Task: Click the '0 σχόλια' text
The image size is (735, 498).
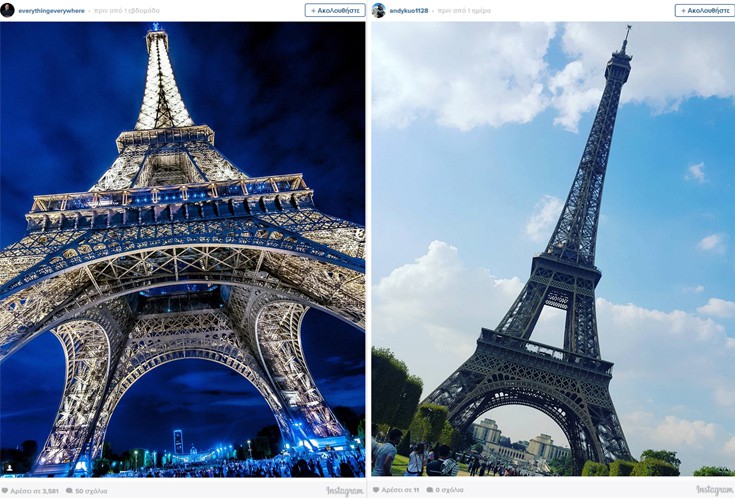Action: pyautogui.click(x=449, y=490)
